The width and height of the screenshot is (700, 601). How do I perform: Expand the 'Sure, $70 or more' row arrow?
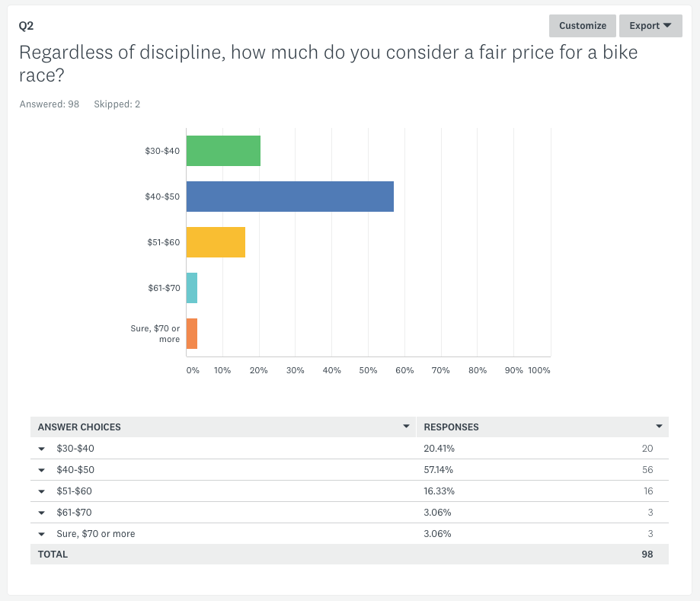click(42, 534)
